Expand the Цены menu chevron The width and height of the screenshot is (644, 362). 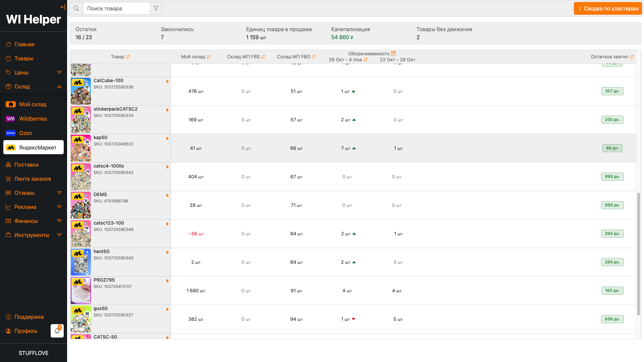coord(59,72)
